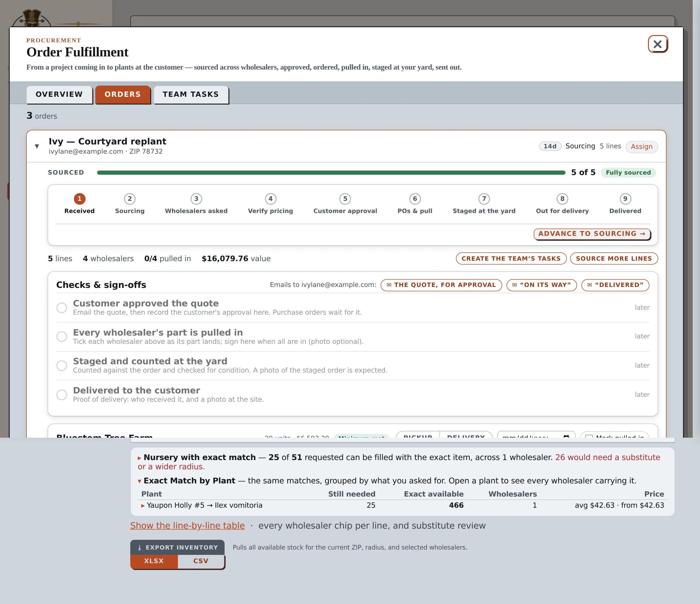700x604 pixels.
Task: Select step 5 Customer approval circle
Action: pyautogui.click(x=345, y=199)
